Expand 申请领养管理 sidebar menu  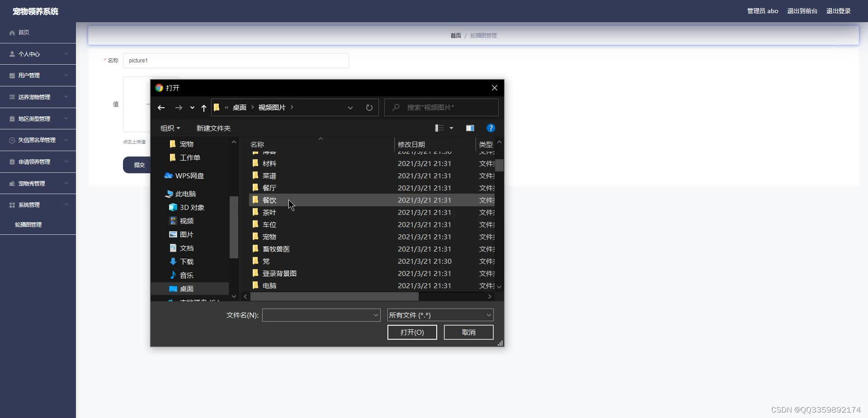point(38,161)
